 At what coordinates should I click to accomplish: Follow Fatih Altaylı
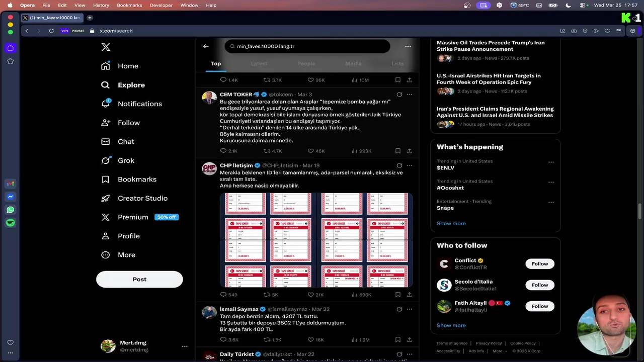tap(540, 306)
